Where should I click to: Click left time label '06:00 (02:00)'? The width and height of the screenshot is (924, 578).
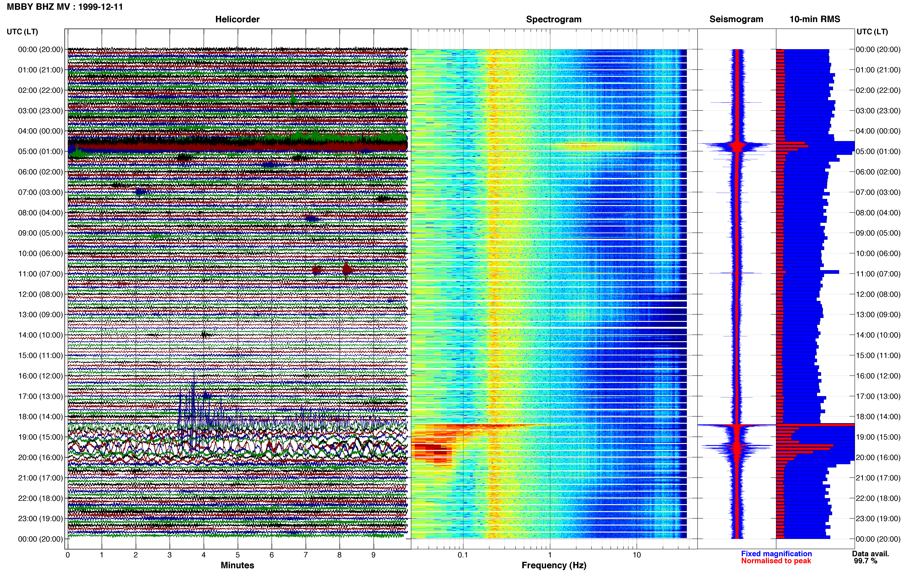pyautogui.click(x=41, y=172)
